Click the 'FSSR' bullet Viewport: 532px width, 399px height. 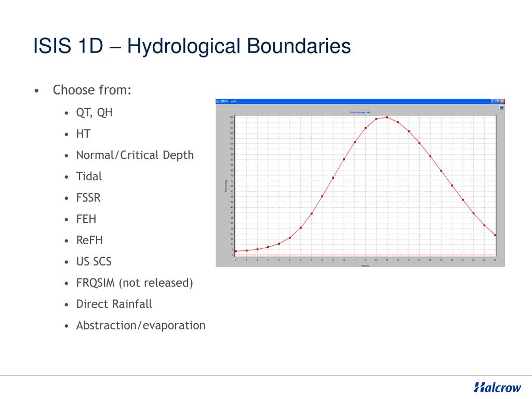[88, 198]
